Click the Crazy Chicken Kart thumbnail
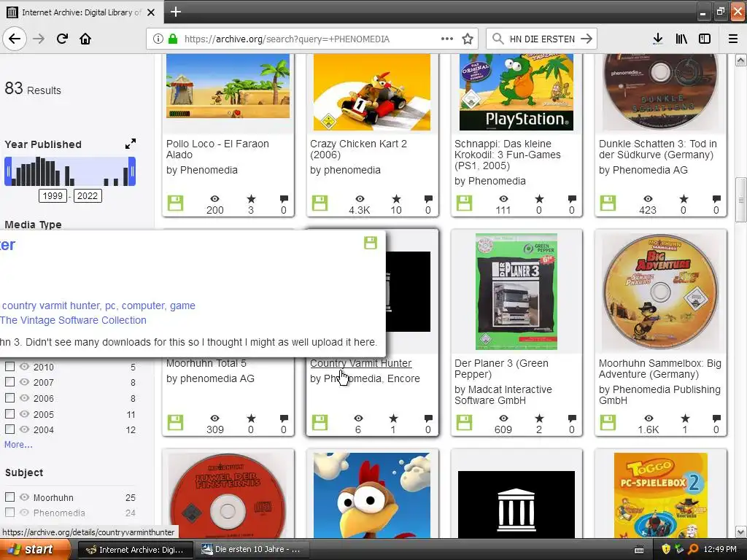The image size is (747, 560). pos(371,92)
